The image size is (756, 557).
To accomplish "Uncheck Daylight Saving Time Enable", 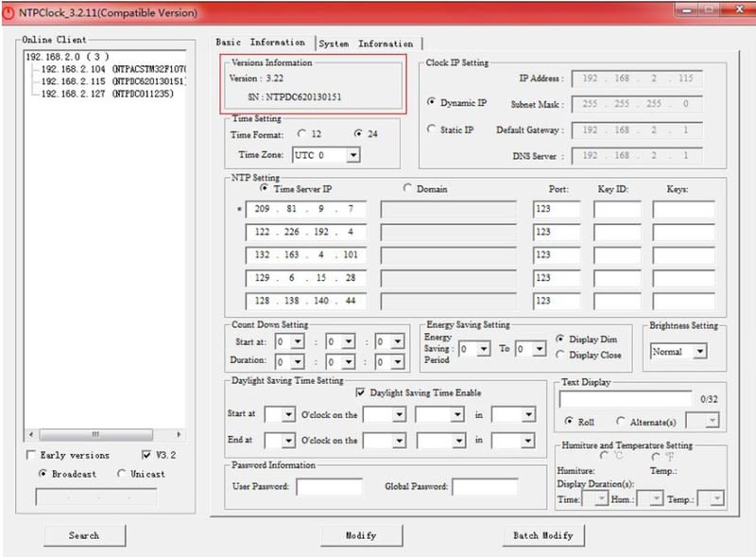I will coord(361,392).
